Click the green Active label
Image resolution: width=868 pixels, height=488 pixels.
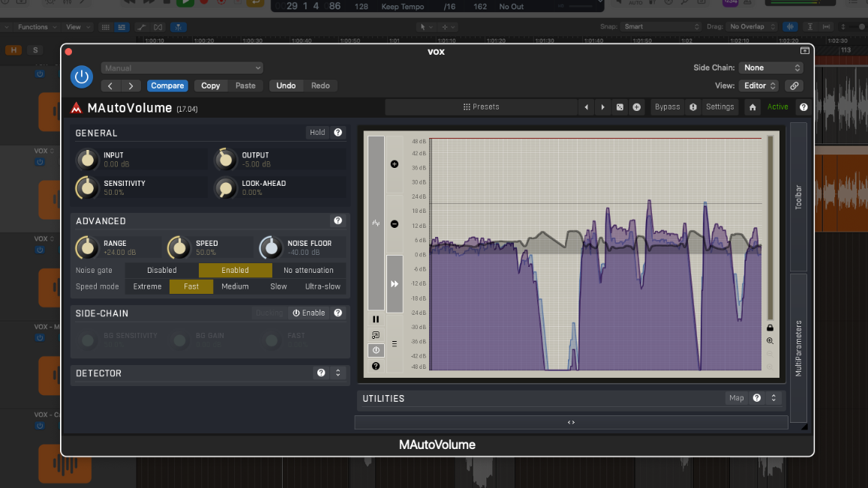(x=777, y=106)
